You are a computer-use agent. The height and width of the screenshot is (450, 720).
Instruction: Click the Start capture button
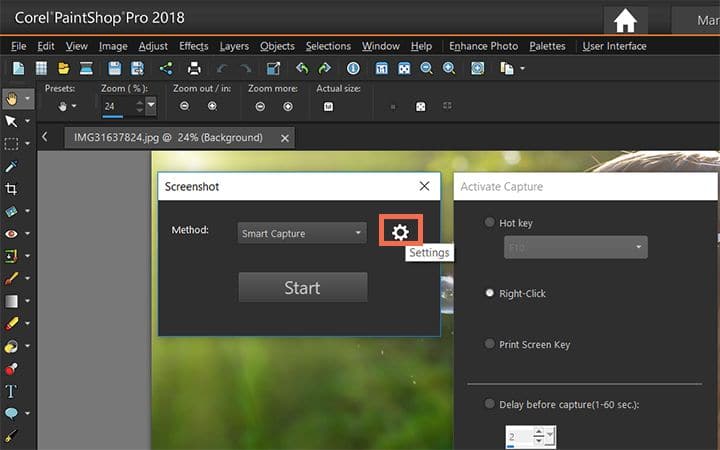(303, 287)
